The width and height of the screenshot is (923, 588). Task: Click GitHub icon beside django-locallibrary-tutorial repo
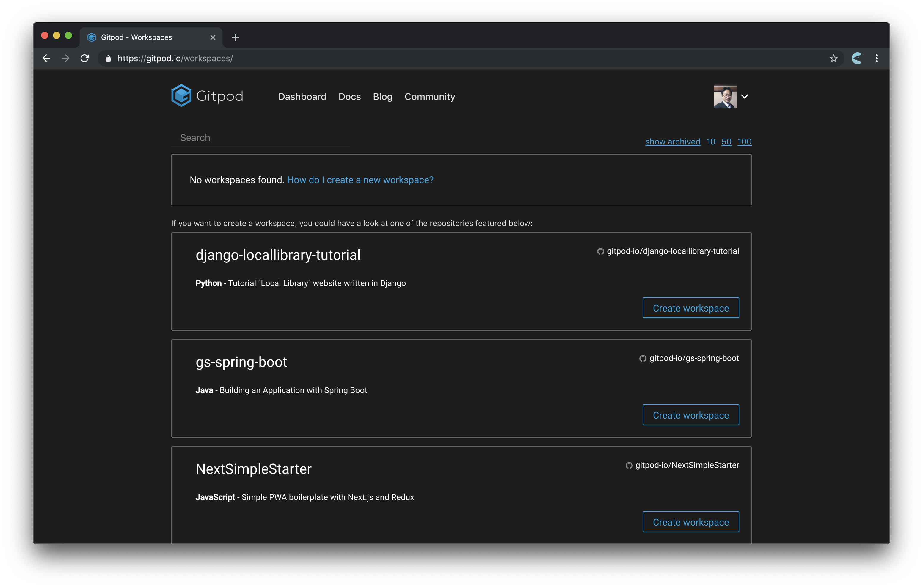pyautogui.click(x=601, y=251)
